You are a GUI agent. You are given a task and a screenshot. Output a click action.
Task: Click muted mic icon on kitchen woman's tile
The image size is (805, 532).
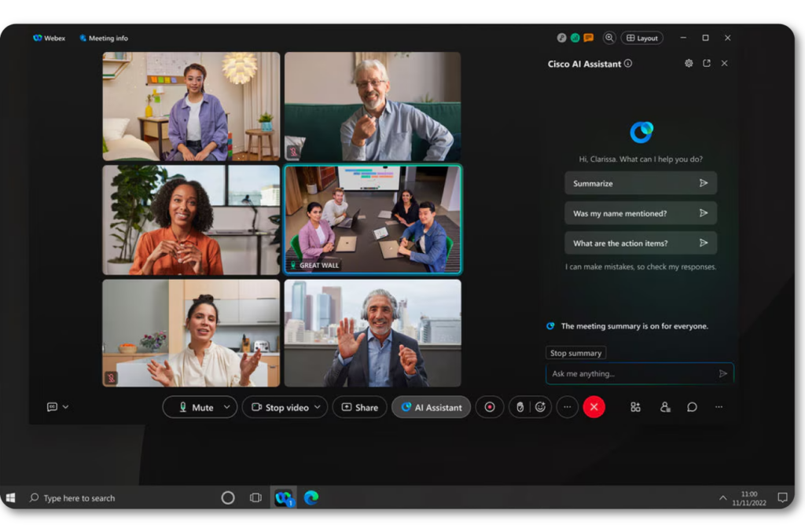tap(111, 378)
